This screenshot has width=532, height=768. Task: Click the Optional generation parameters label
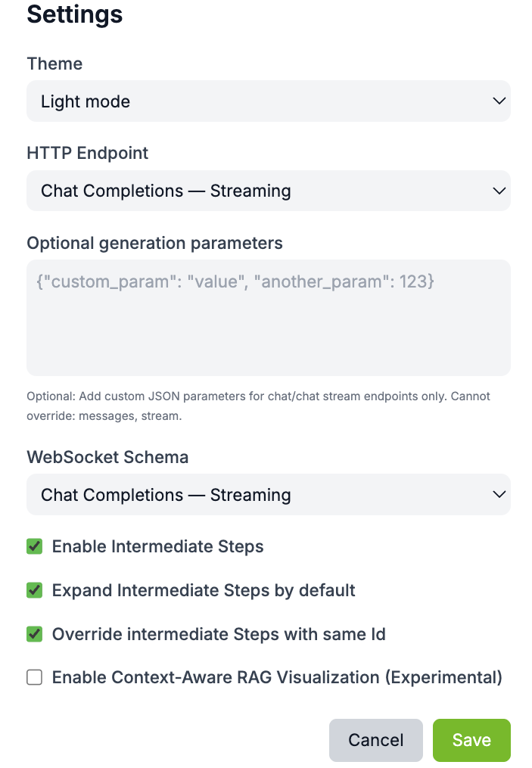154,243
